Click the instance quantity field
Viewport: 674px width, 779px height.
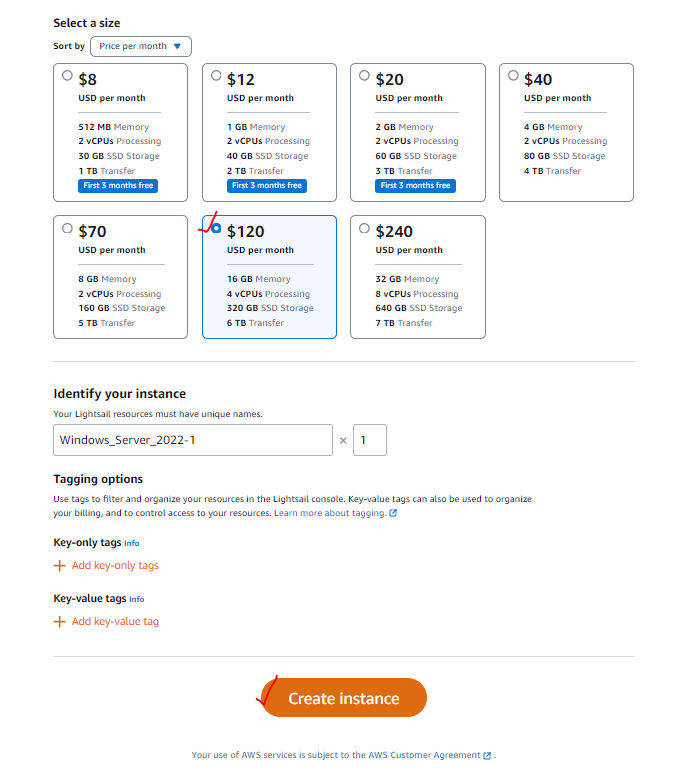(370, 440)
